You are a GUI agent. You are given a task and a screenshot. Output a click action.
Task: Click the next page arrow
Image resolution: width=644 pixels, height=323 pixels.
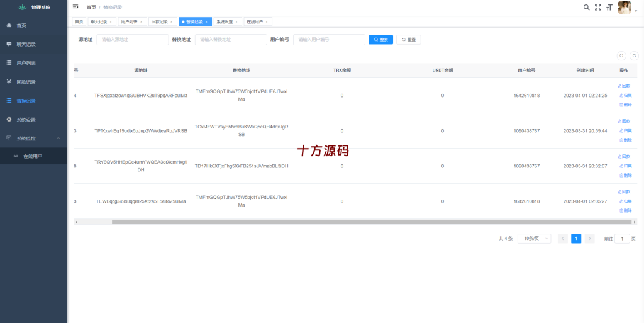tap(589, 239)
